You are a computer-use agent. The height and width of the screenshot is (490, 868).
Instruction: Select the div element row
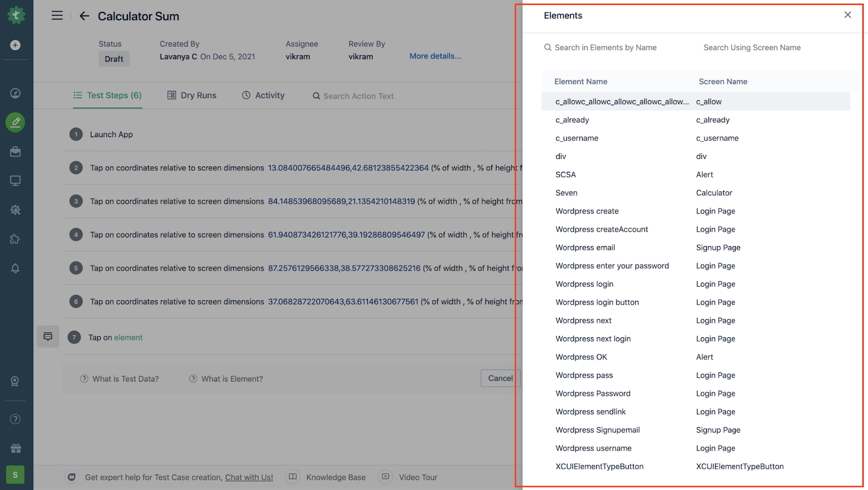pyautogui.click(x=695, y=156)
